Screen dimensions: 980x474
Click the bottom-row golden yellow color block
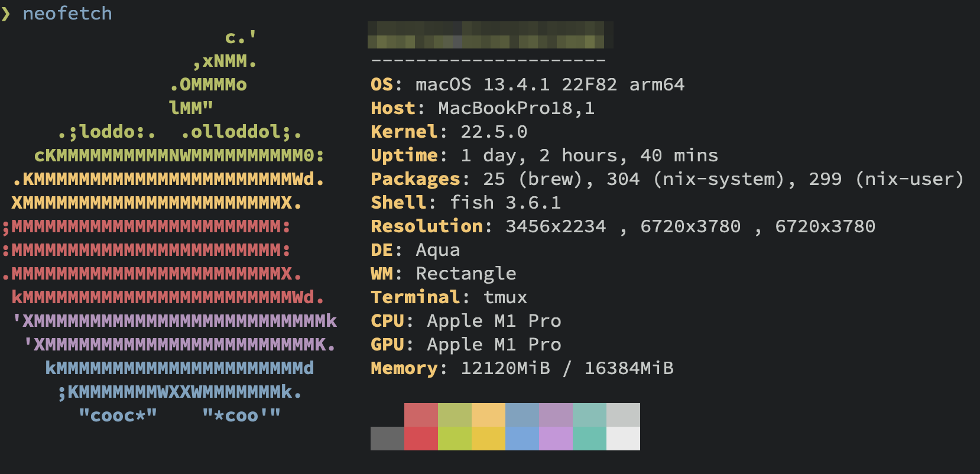click(x=488, y=439)
